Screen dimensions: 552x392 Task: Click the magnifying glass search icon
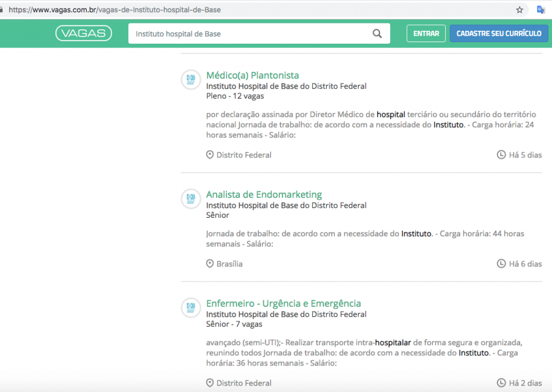[x=377, y=34]
